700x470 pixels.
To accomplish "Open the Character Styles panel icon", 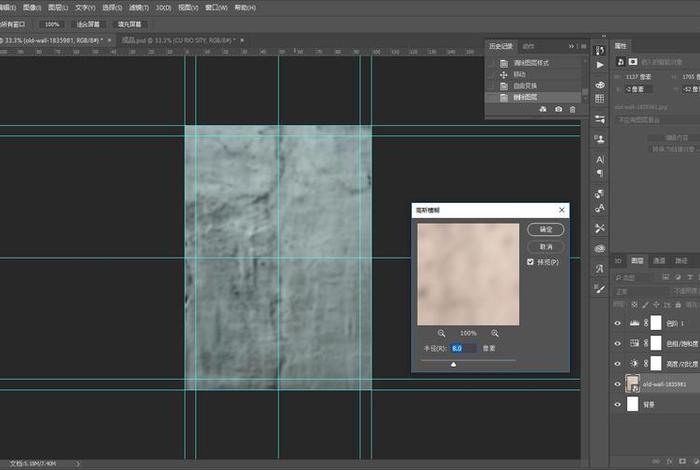I will (600, 208).
